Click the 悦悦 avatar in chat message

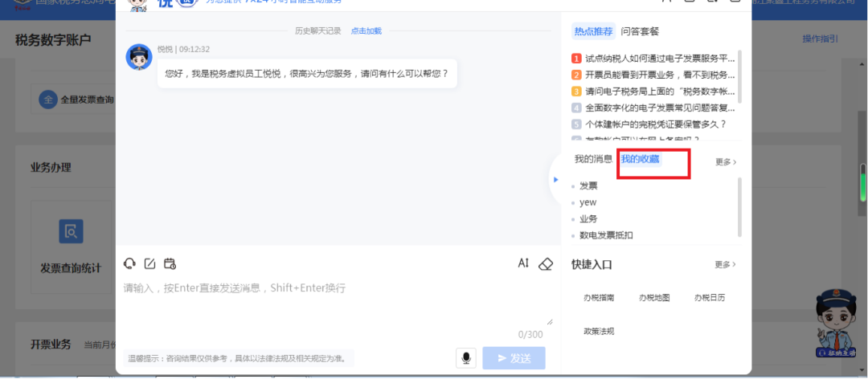tap(139, 57)
